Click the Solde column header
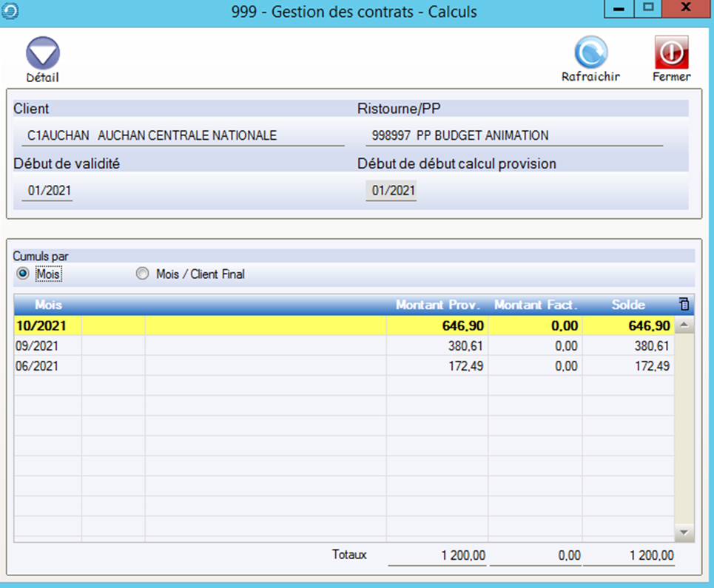 point(627,305)
